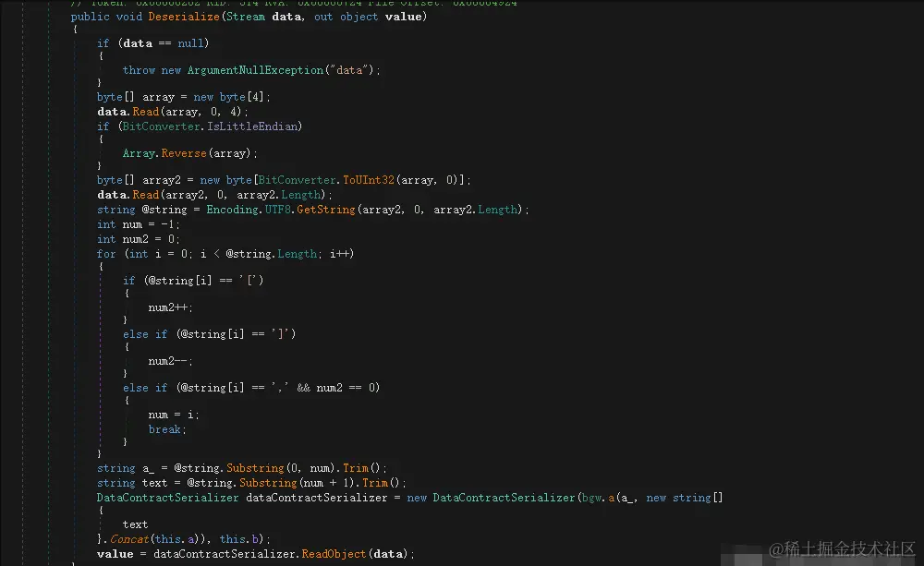924x566 pixels.
Task: Click 'object' type in method signature
Action: point(359,17)
